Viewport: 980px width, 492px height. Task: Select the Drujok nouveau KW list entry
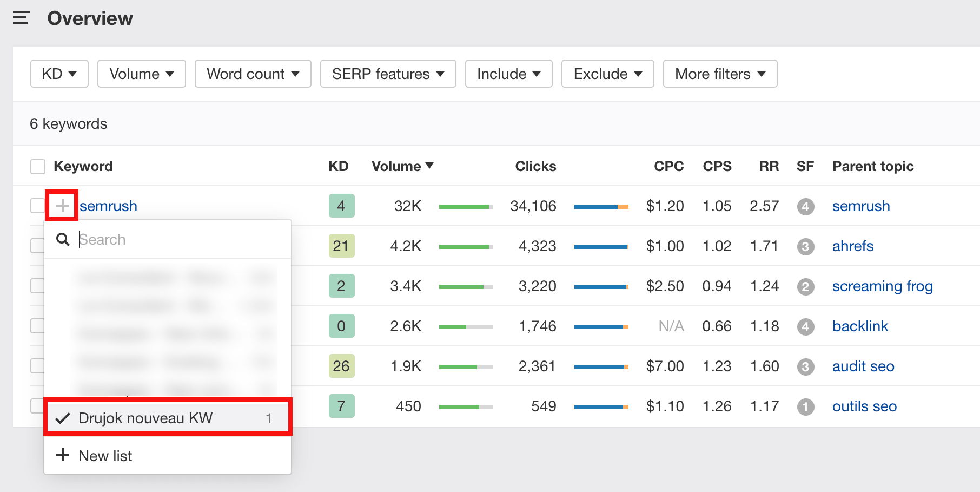168,418
